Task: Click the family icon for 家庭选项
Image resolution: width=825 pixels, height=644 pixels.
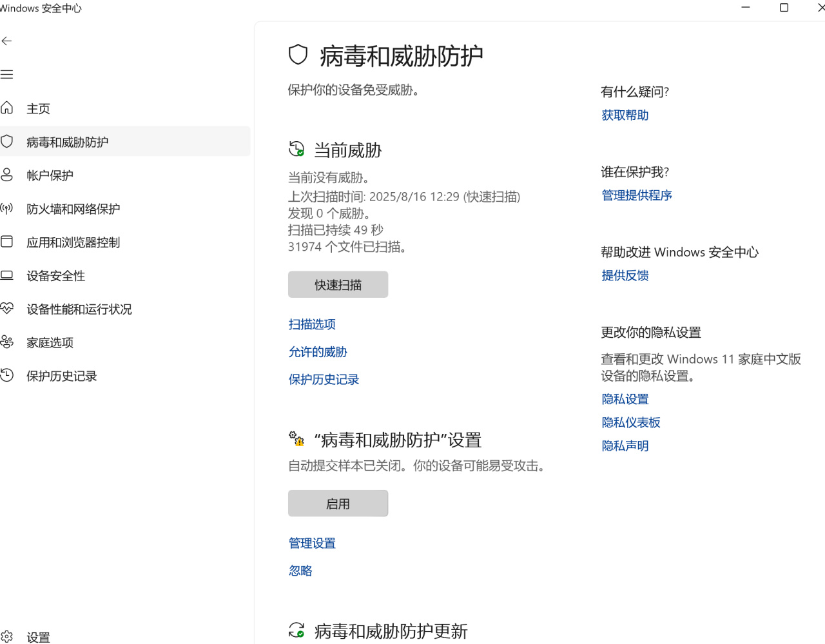Action: (7, 342)
